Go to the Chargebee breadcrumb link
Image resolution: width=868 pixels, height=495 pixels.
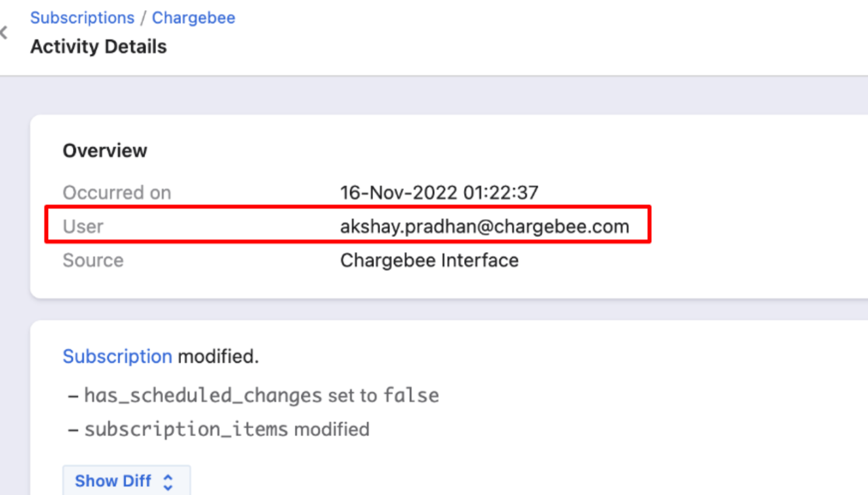point(193,18)
